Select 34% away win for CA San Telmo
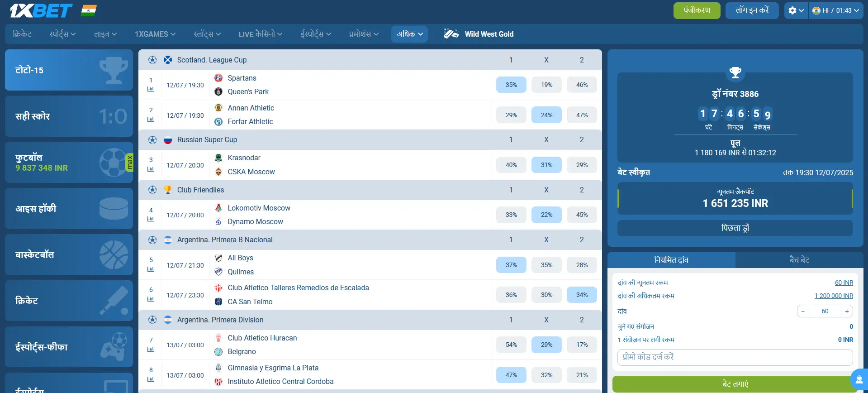This screenshot has width=868, height=393. click(582, 295)
